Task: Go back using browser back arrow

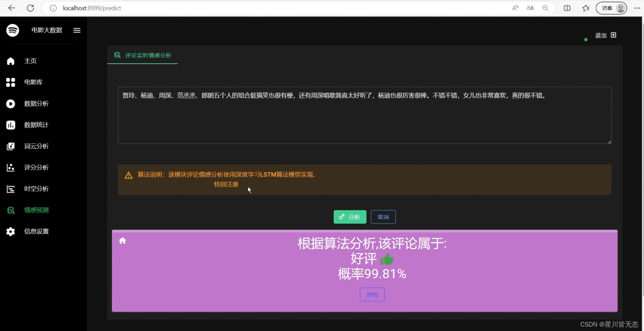Action: pyautogui.click(x=12, y=8)
